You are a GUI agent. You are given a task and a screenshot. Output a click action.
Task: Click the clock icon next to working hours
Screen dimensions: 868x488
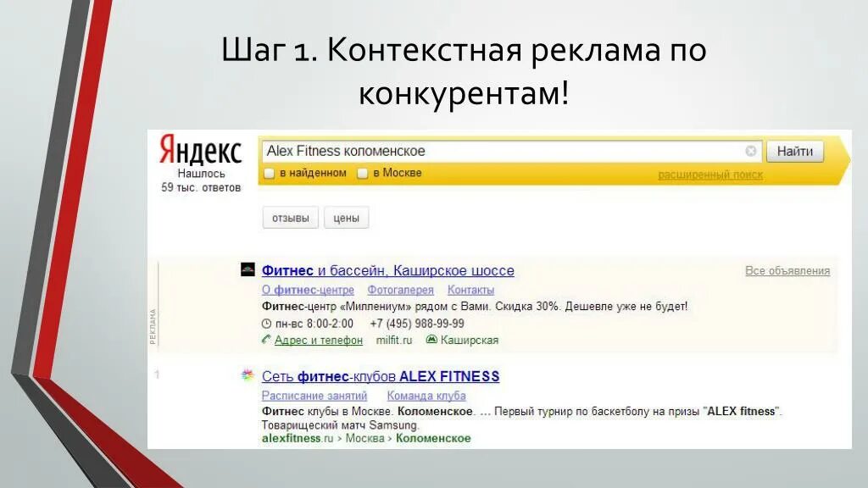click(x=266, y=324)
